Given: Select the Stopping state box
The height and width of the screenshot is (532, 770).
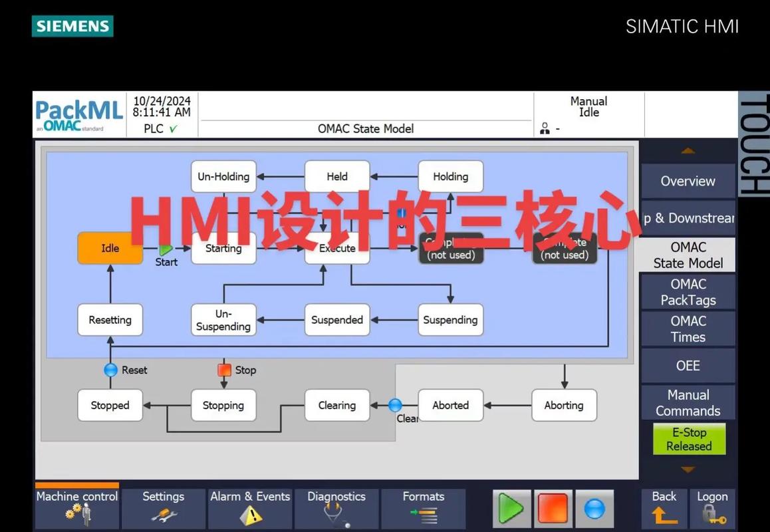Looking at the screenshot, I should 223,405.
